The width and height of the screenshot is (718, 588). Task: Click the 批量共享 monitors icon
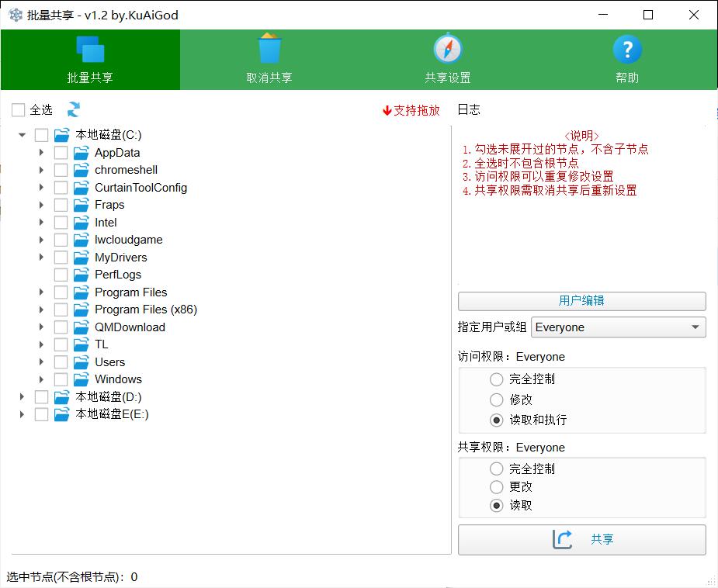pos(90,50)
